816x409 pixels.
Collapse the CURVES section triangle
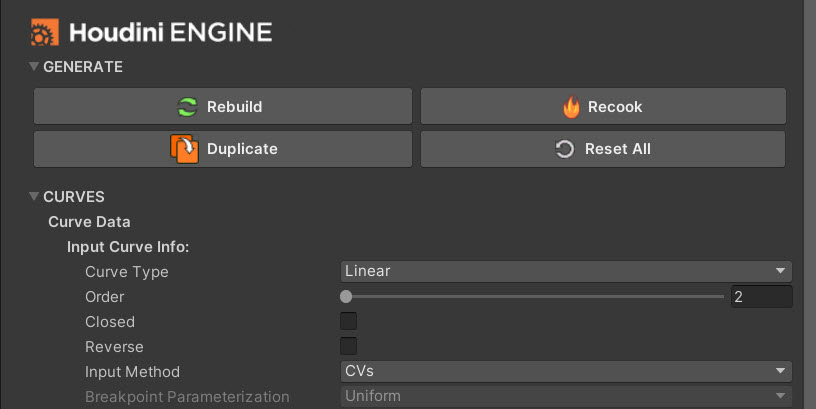34,196
